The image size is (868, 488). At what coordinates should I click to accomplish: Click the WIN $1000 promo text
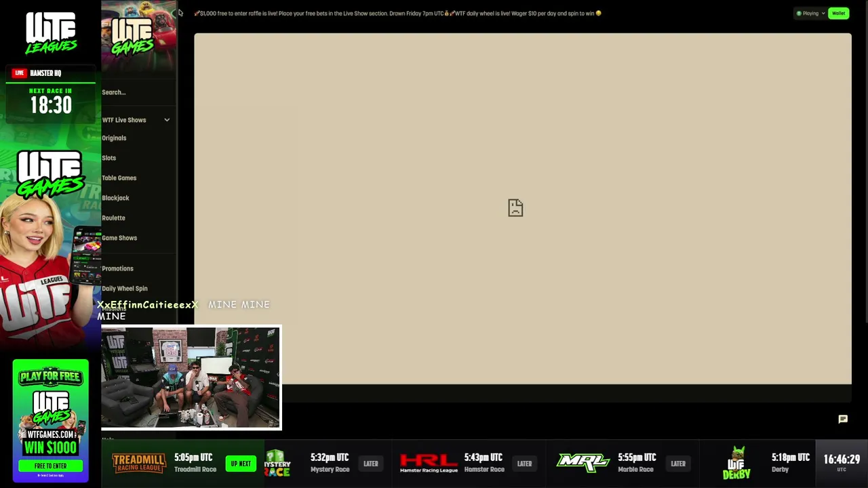[50, 448]
